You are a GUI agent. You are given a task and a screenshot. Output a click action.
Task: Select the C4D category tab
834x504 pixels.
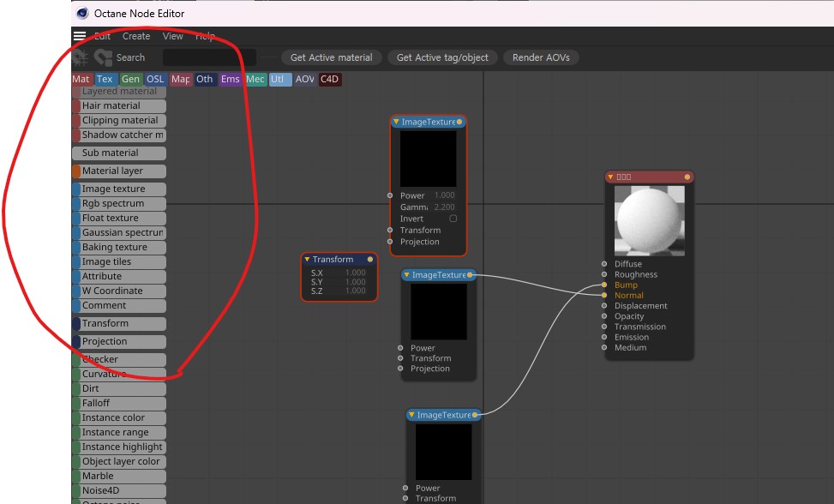click(x=330, y=79)
